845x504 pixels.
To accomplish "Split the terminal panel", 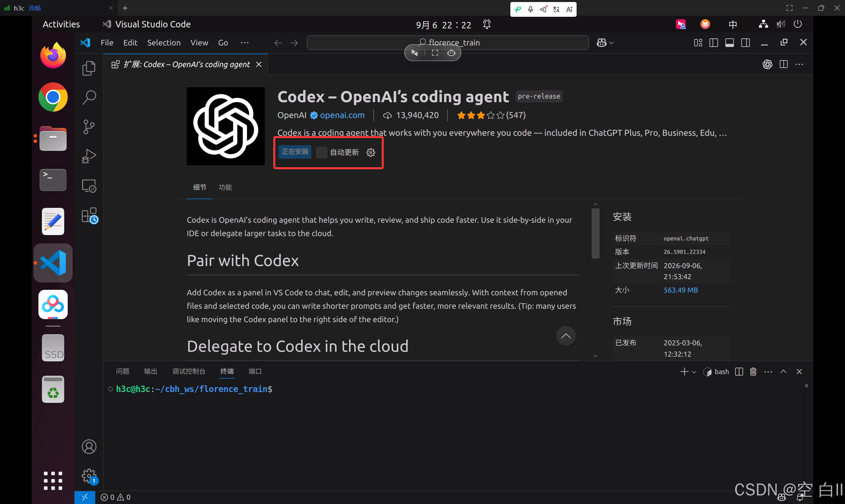I will [739, 371].
